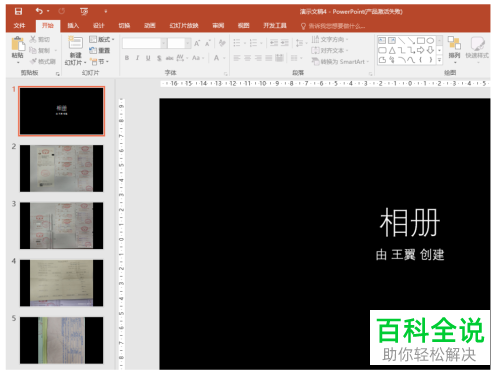Click the Arrange (排列) icon
Image resolution: width=500 pixels, height=375 pixels.
tap(454, 43)
